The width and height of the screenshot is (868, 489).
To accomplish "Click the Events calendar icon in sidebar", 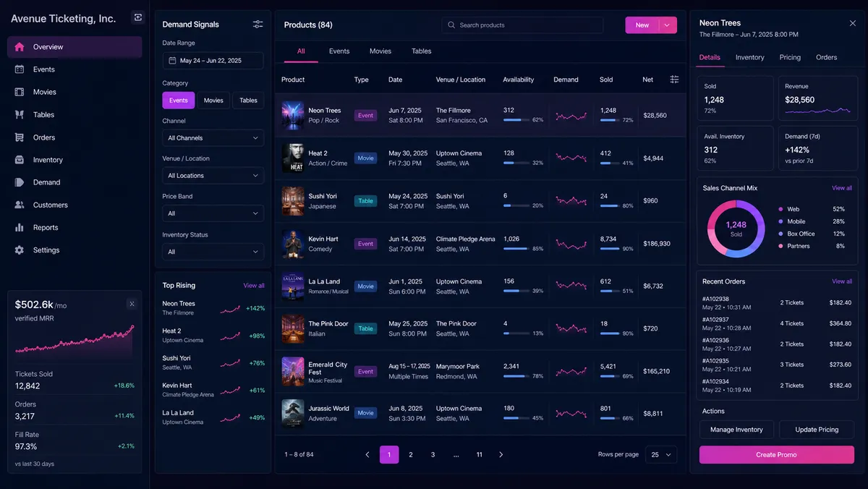I will (20, 69).
